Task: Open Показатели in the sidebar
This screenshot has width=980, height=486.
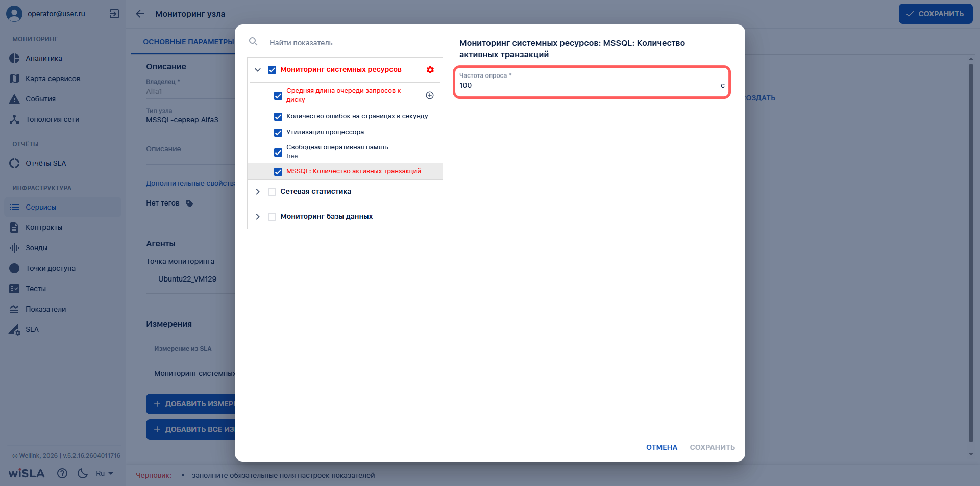Action: point(63,309)
